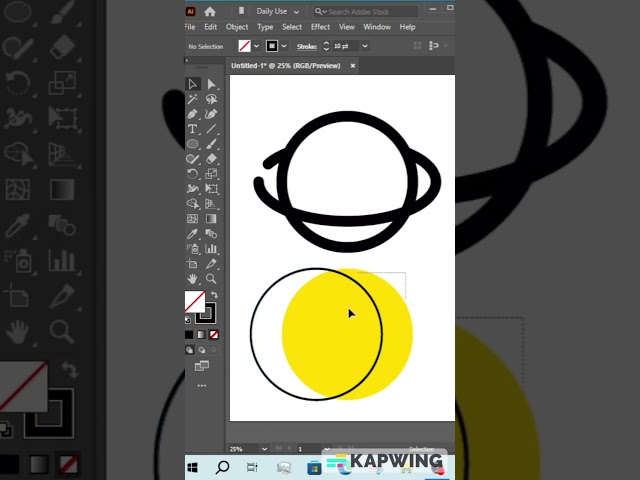Select the Lasso tool
The height and width of the screenshot is (480, 640).
pyautogui.click(x=211, y=99)
